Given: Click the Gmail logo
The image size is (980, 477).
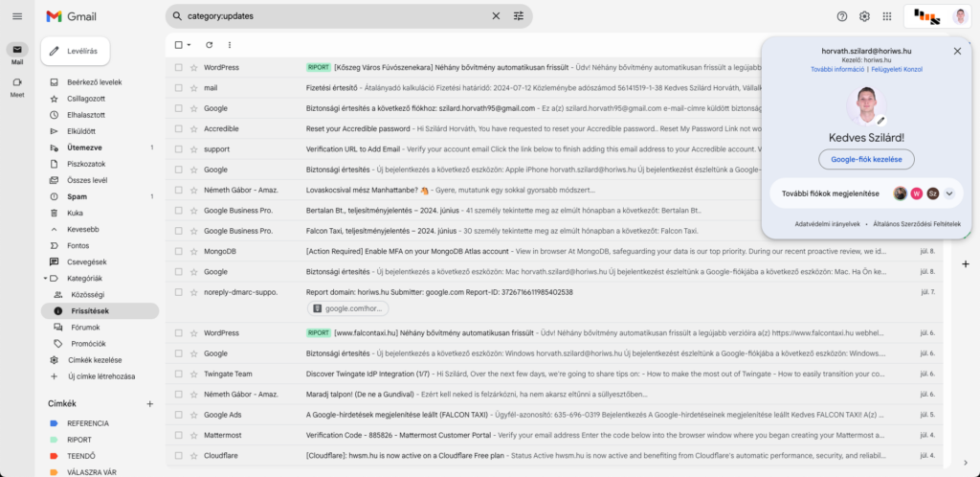Looking at the screenshot, I should coord(71,16).
